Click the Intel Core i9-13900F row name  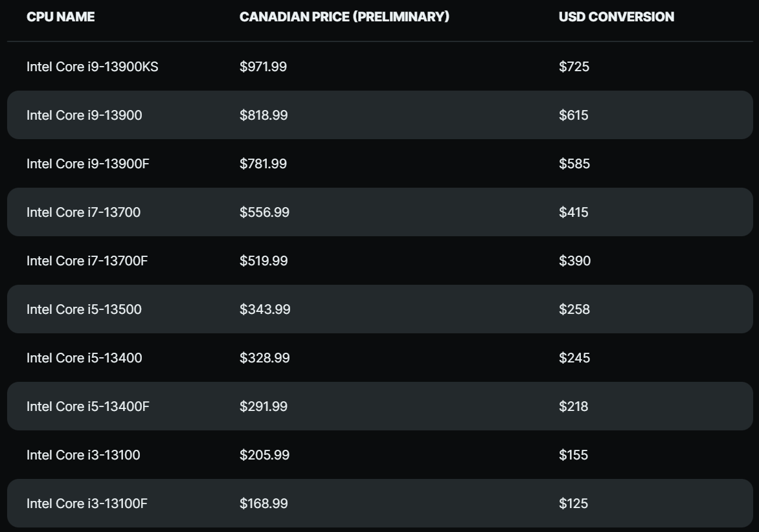tap(87, 164)
